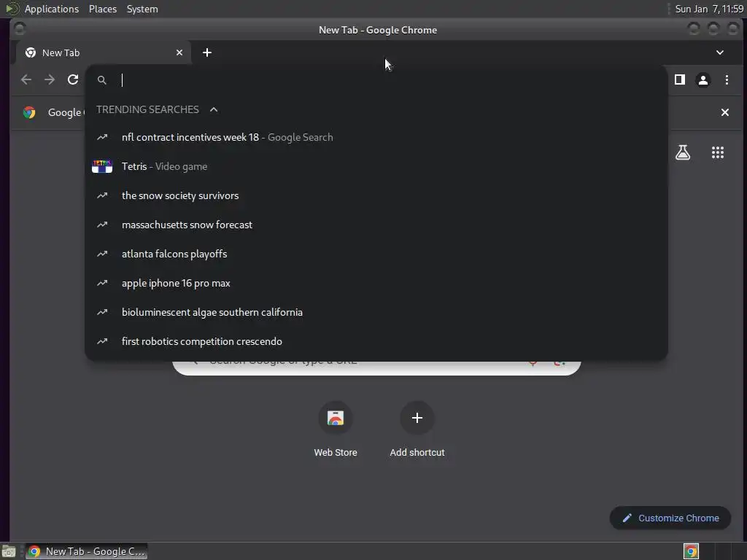The height and width of the screenshot is (560, 747).
Task: Click the window menu button on the title bar
Action: (x=20, y=29)
